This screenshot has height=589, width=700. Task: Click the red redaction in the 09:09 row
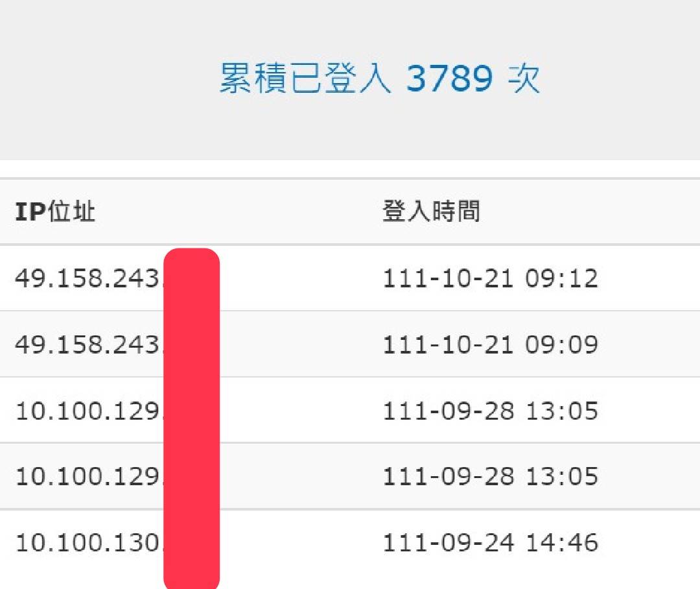(x=192, y=344)
